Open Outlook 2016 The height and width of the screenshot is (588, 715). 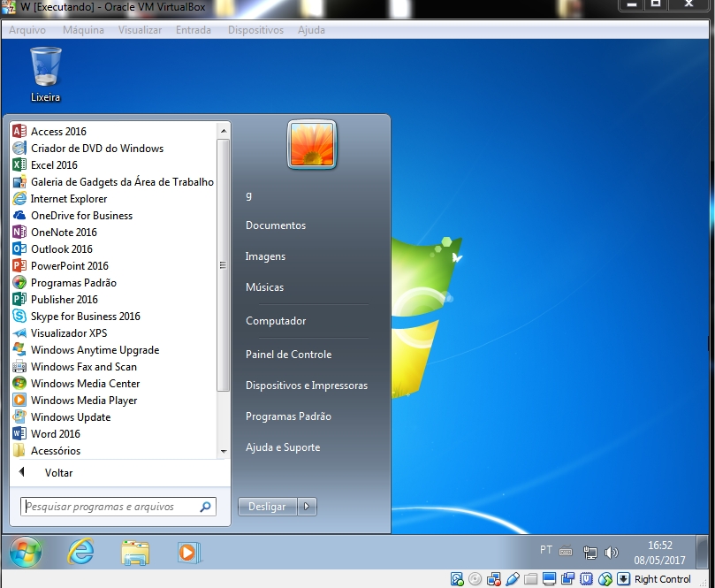52,249
